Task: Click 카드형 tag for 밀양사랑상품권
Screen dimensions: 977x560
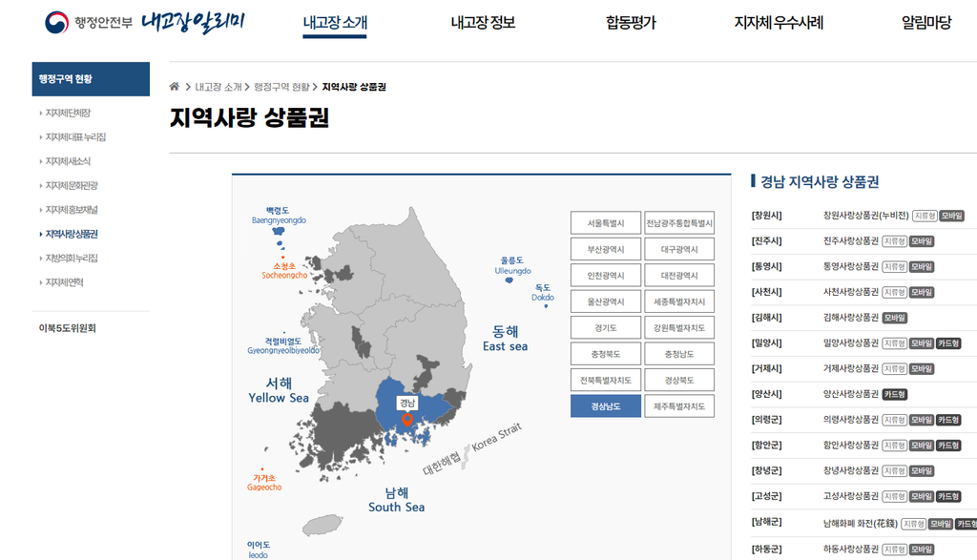Action: click(x=947, y=343)
